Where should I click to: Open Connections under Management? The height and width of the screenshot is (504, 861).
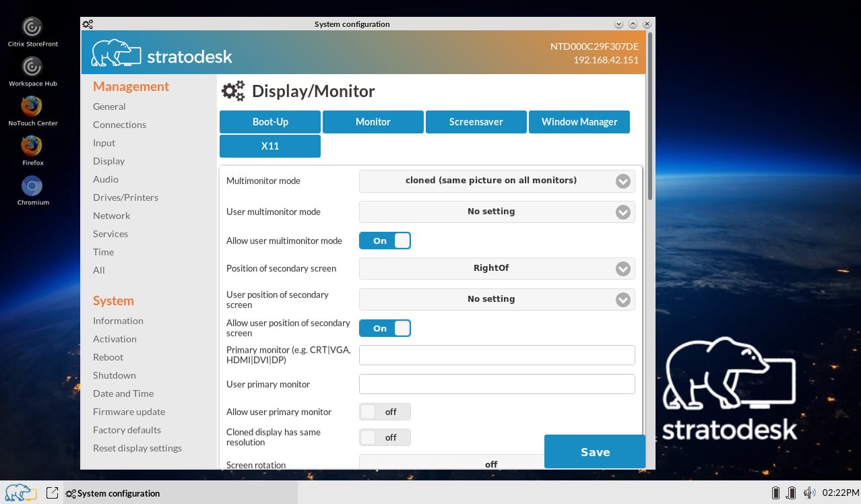click(119, 125)
